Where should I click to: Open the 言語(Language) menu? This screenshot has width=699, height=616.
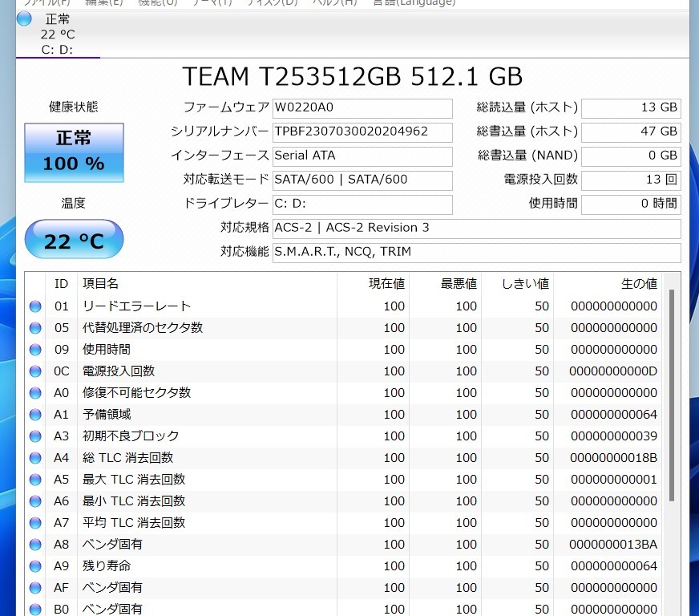pos(414,2)
